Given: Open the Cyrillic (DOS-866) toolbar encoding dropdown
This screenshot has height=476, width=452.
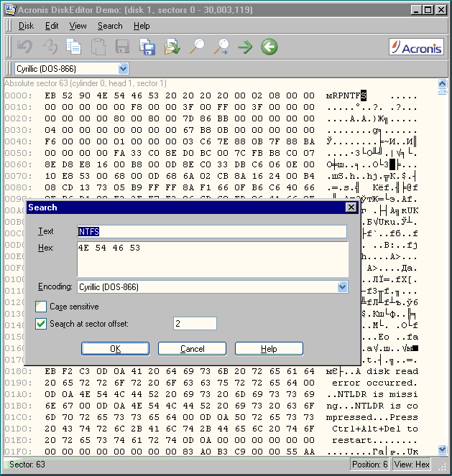Looking at the screenshot, I should pyautogui.click(x=123, y=69).
